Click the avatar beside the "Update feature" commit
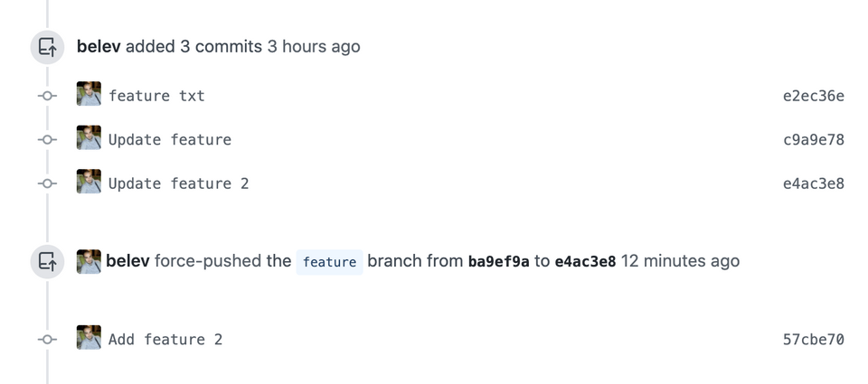This screenshot has width=868, height=384. (89, 138)
